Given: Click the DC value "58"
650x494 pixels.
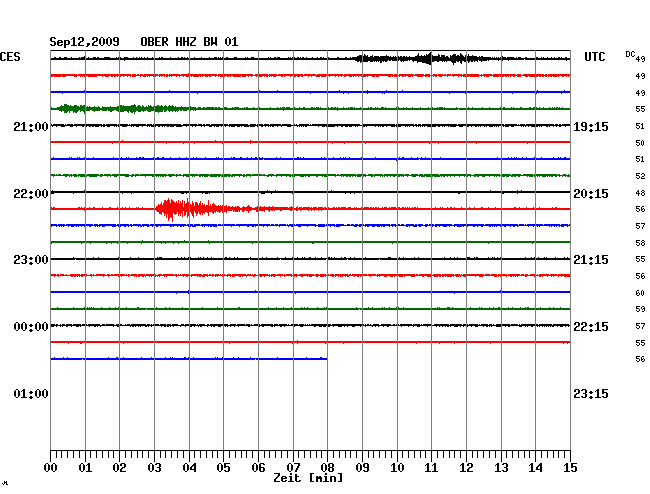Looking at the screenshot, I should click(x=640, y=243).
